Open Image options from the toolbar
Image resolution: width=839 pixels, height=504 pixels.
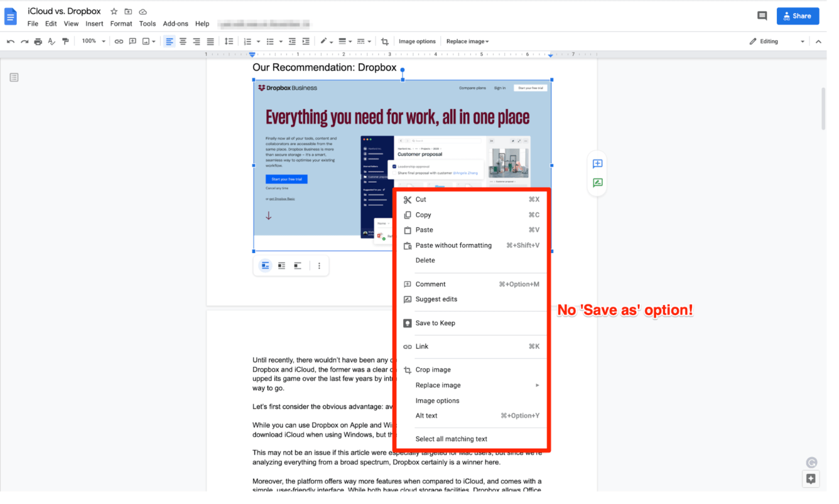[x=417, y=41]
